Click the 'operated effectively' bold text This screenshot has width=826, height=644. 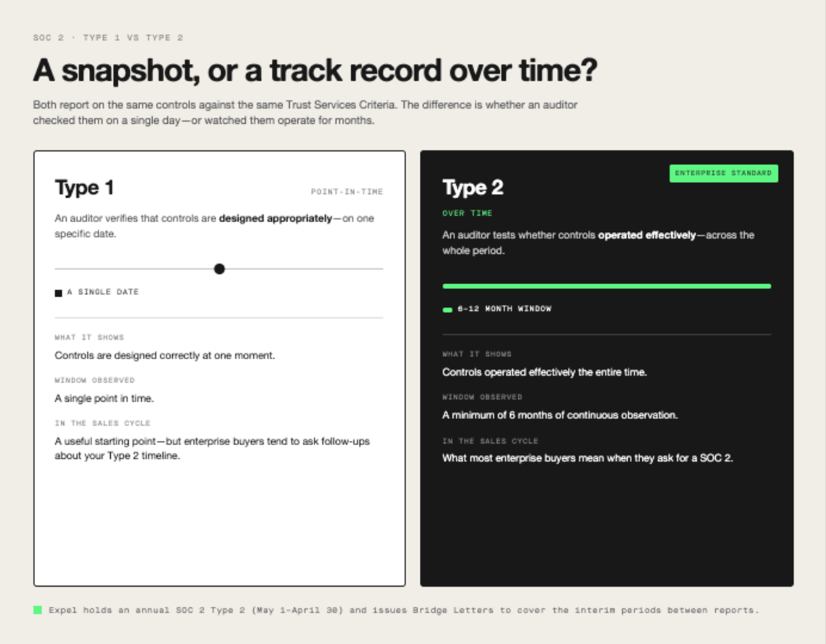tap(647, 235)
